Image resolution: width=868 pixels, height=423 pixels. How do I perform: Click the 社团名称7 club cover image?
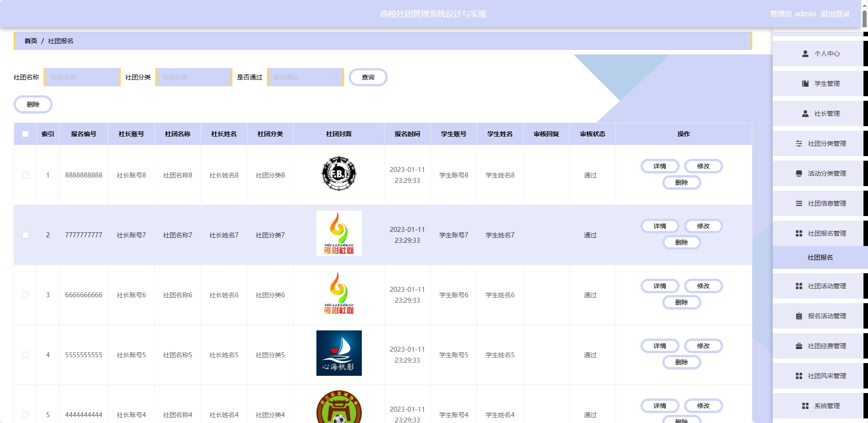339,233
